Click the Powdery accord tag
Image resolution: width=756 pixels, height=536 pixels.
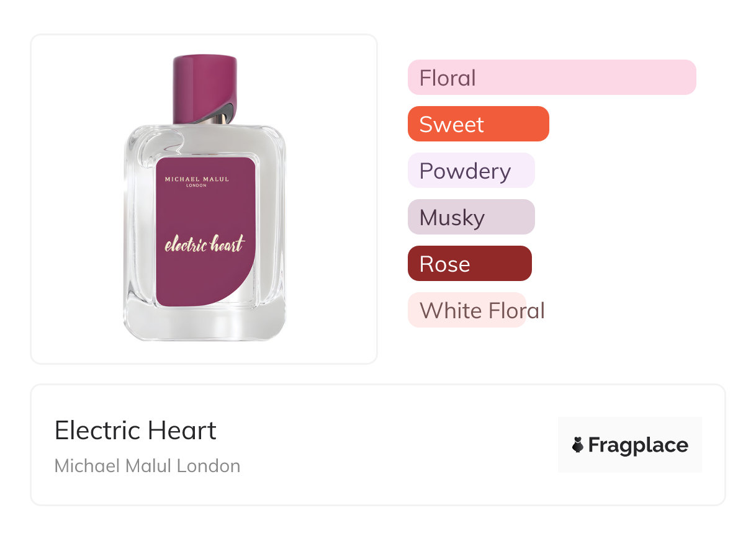click(470, 171)
